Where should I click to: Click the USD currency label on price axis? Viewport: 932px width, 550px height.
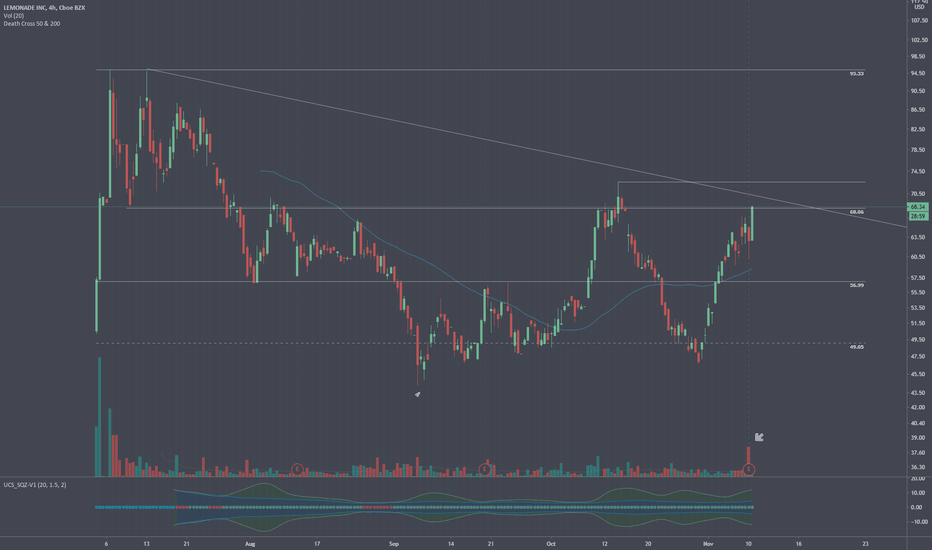(x=919, y=7)
